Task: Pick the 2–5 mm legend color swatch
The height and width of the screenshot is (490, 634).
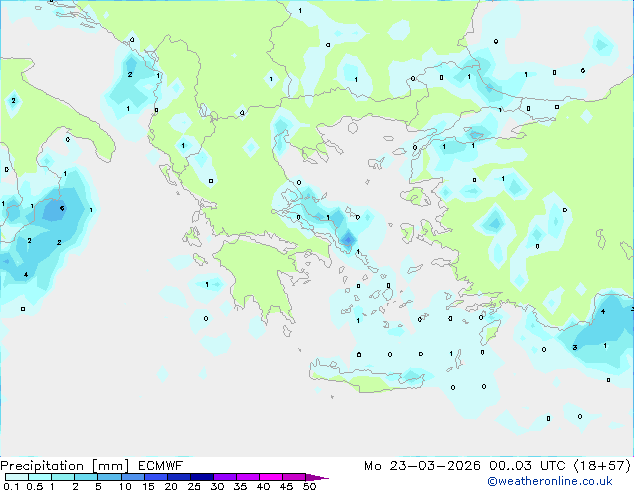Action: coord(86,477)
